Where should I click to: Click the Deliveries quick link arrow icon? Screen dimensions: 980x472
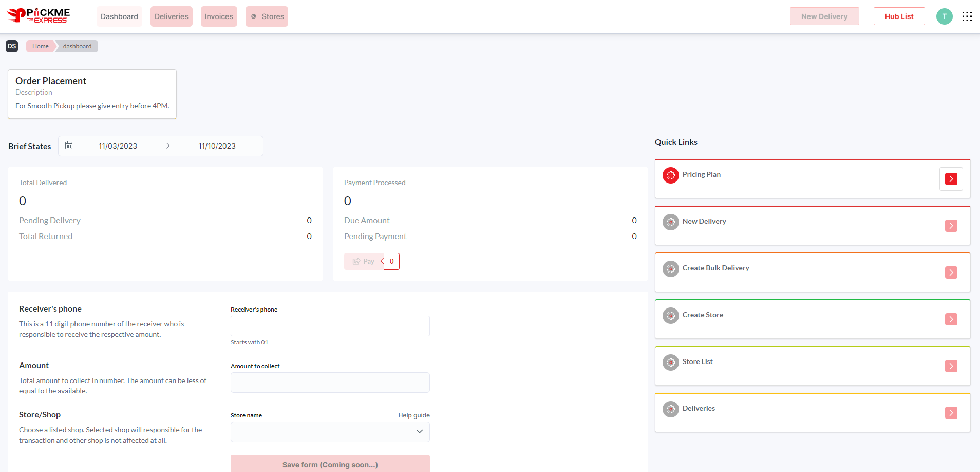coord(951,413)
